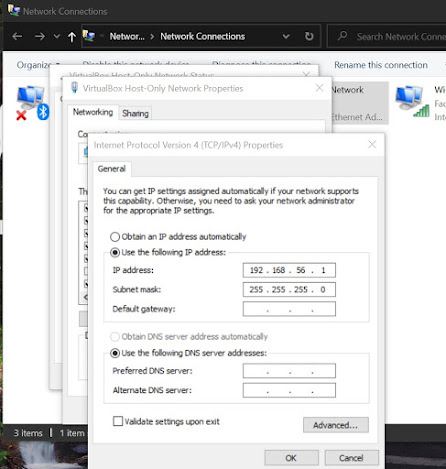Select Use the following DNS server addresses
The width and height of the screenshot is (446, 469).
click(x=189, y=353)
